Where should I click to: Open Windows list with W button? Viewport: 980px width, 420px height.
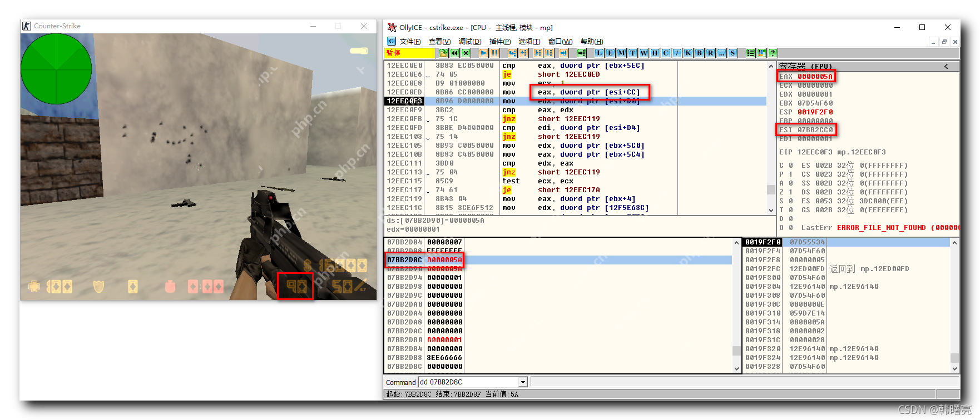coord(644,53)
